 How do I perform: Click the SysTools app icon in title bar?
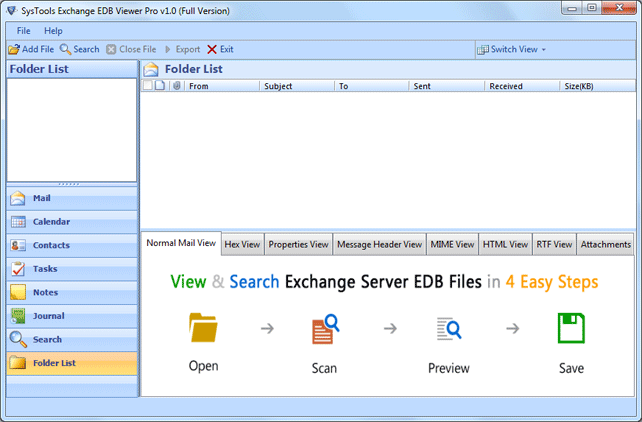pos(11,11)
